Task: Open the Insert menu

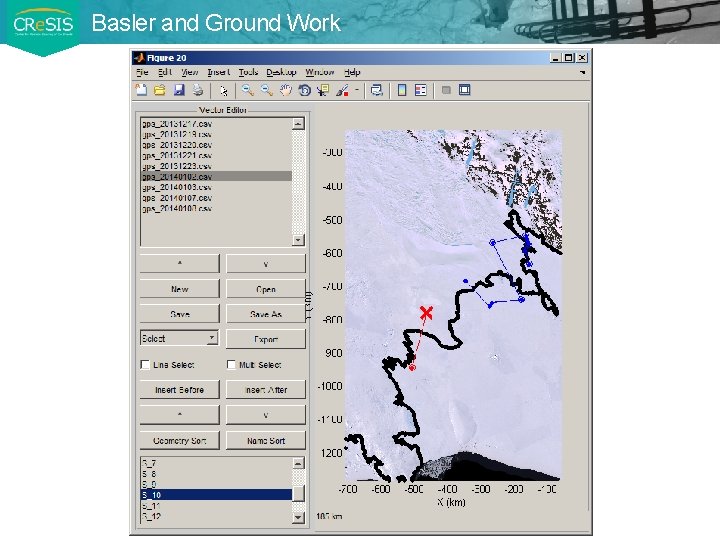Action: [219, 72]
